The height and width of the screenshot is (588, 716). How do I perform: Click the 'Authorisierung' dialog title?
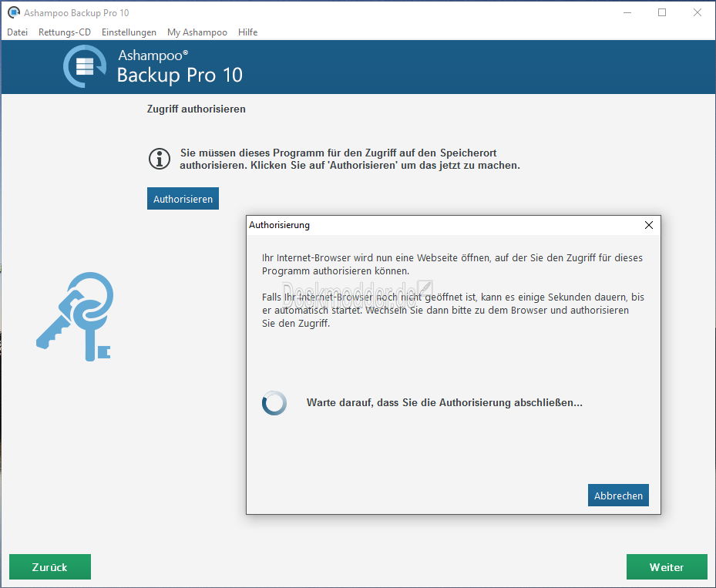pyautogui.click(x=280, y=225)
